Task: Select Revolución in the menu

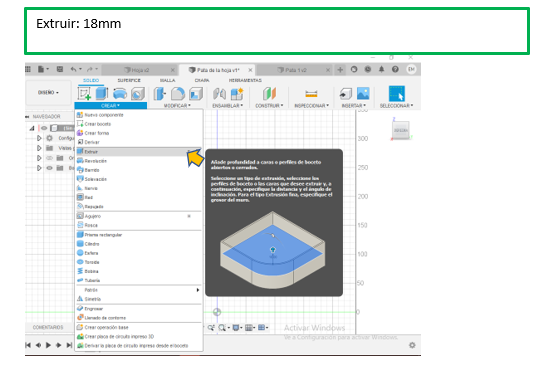Action: 139,161
